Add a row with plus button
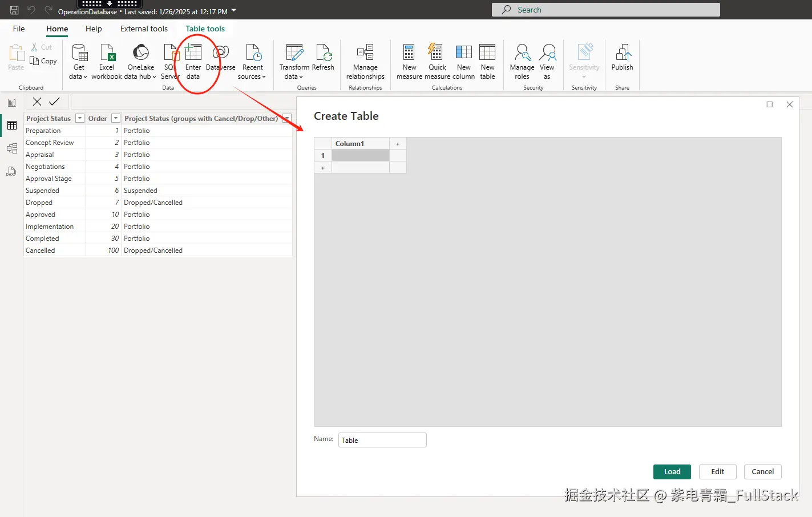Screen dimensions: 812x517 tap(323, 168)
